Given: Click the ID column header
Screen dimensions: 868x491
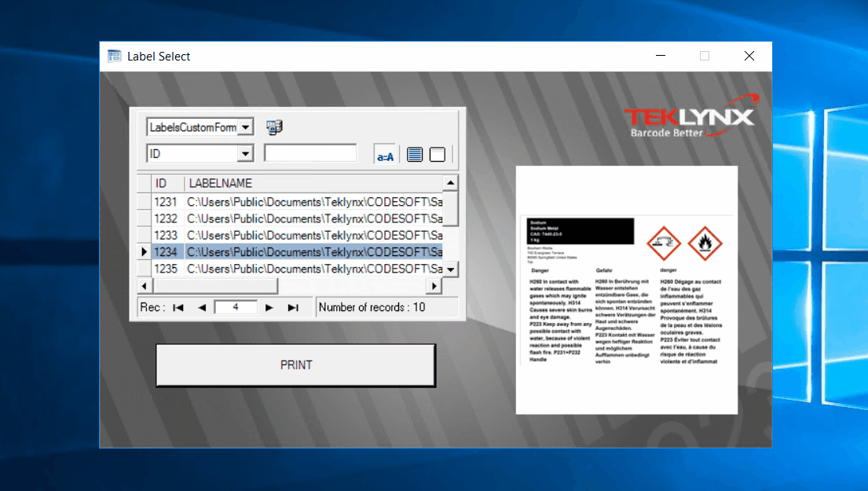Looking at the screenshot, I should click(168, 183).
